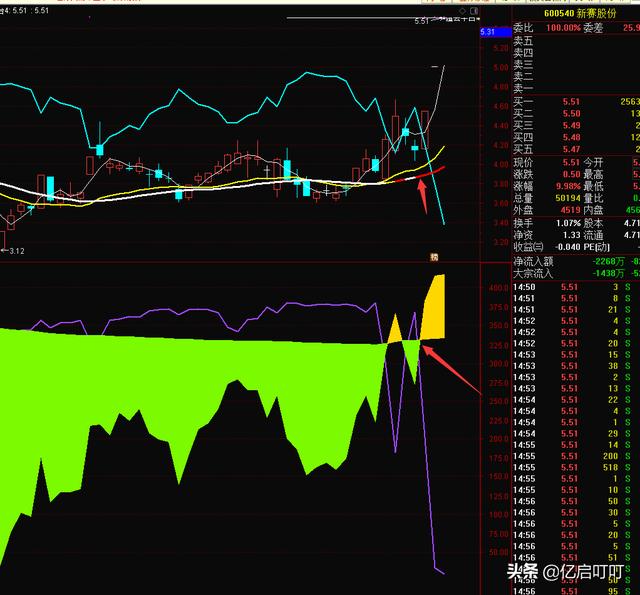Click the 5.00 price axis label

501,68
